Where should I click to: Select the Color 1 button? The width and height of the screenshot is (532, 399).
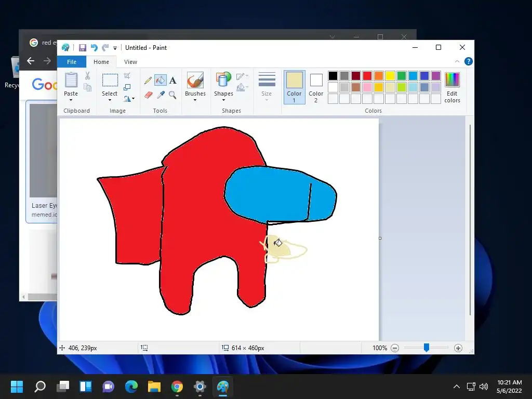294,87
